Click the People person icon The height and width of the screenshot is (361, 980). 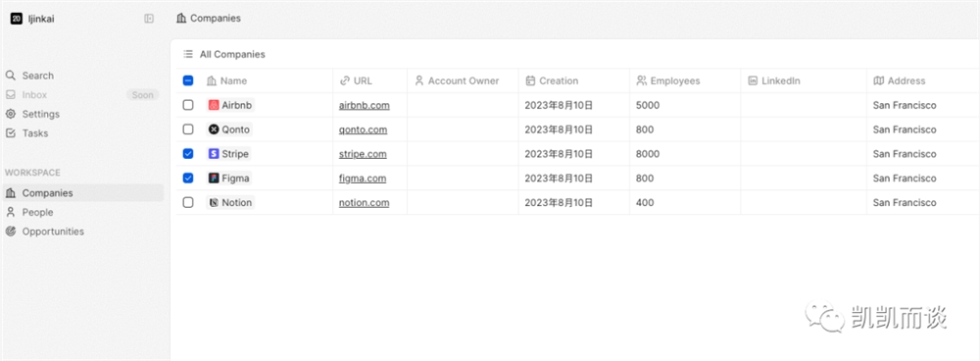(x=11, y=212)
